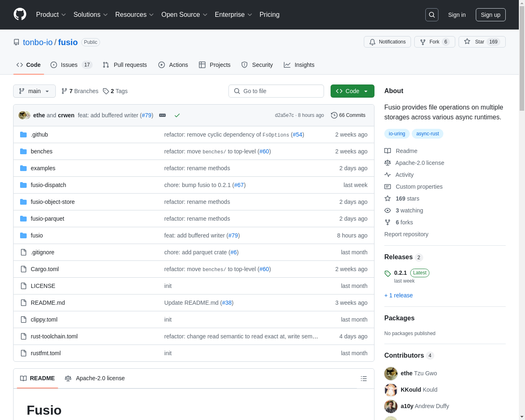Click the repository book icon beside tonbo-io

point(16,42)
